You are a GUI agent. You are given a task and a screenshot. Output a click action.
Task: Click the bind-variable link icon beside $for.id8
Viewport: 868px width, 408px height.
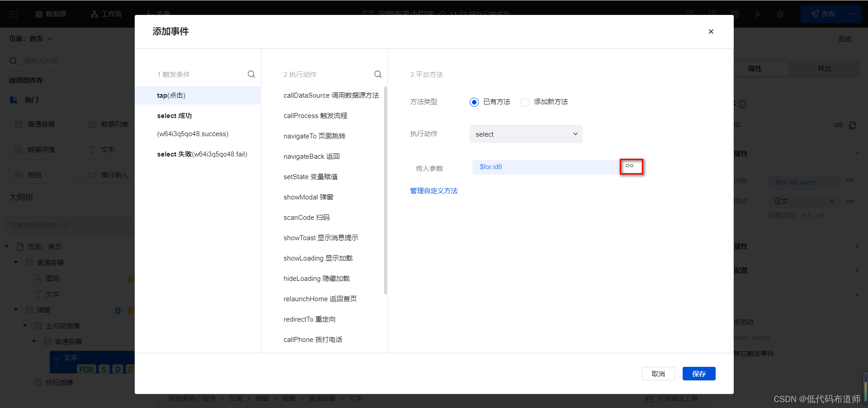(630, 166)
